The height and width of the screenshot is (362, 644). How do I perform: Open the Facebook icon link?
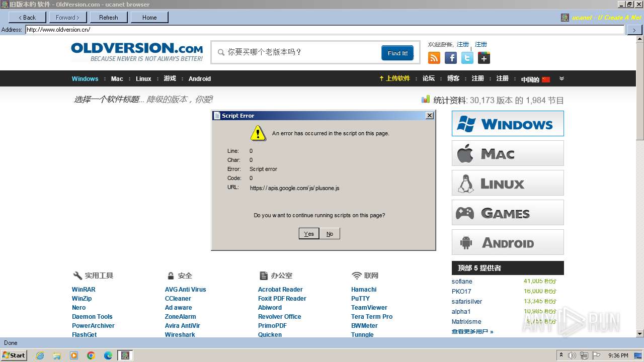tap(451, 58)
